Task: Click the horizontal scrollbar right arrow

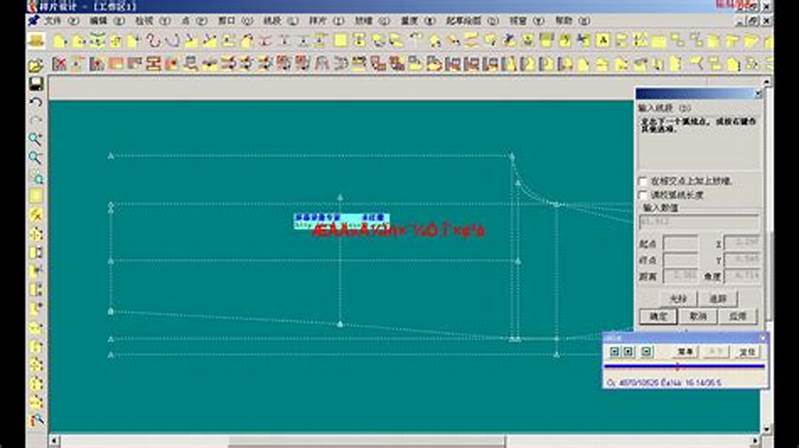Action: [x=755, y=440]
